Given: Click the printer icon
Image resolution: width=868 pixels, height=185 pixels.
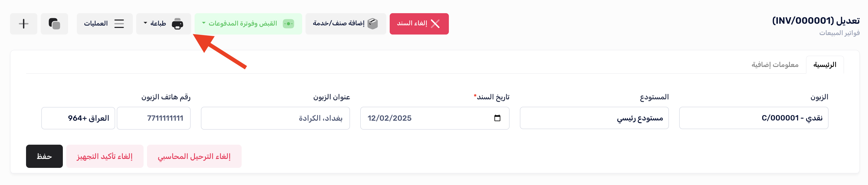Looking at the screenshot, I should (x=177, y=24).
